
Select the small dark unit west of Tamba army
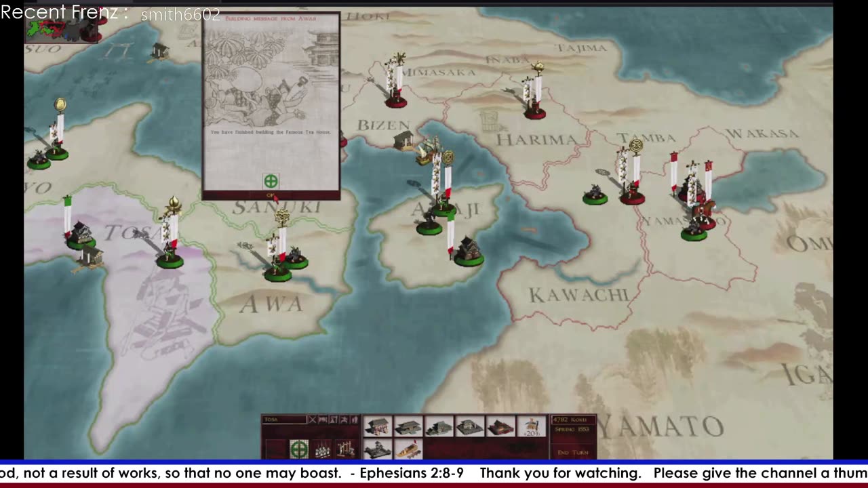595,195
